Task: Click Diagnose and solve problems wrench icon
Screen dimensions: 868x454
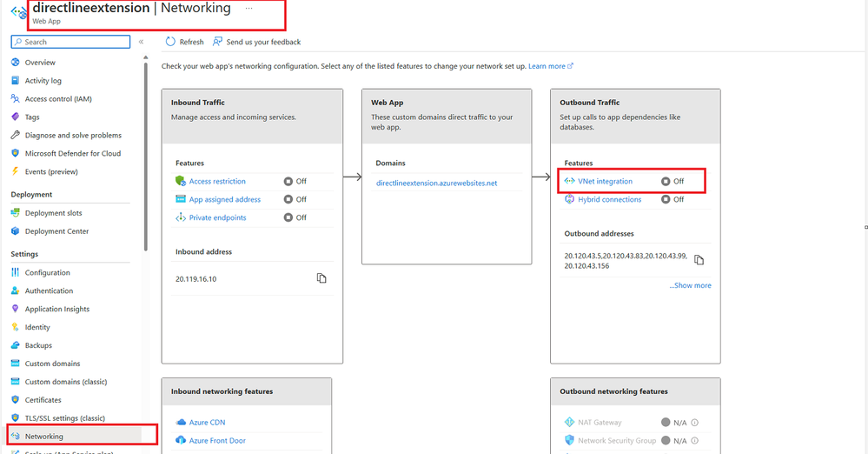Action: click(15, 136)
